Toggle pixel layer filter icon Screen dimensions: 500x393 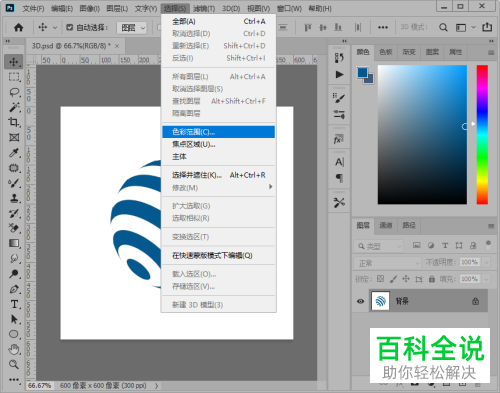coord(416,246)
